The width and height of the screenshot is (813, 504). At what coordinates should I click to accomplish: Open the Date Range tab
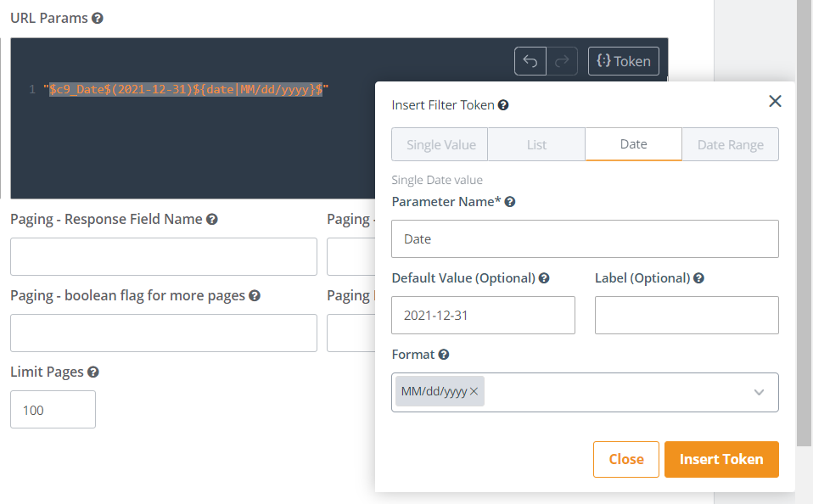(730, 145)
